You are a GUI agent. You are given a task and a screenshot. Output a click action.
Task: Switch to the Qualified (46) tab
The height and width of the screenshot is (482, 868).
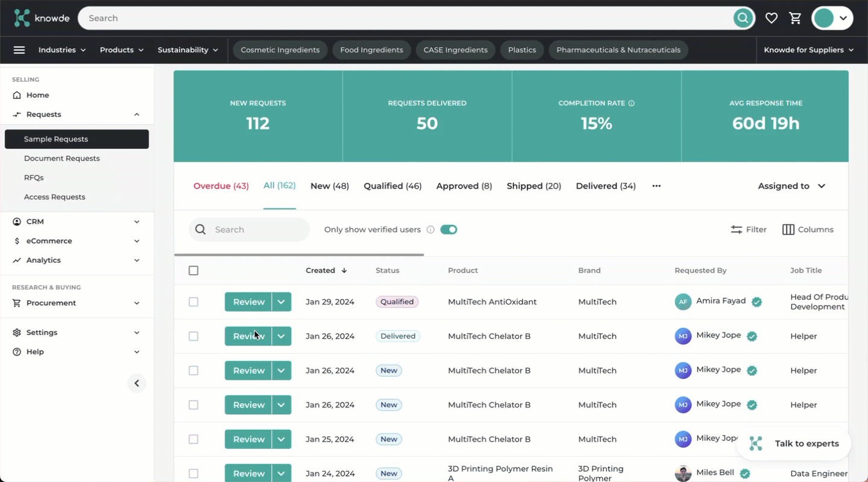(x=392, y=186)
